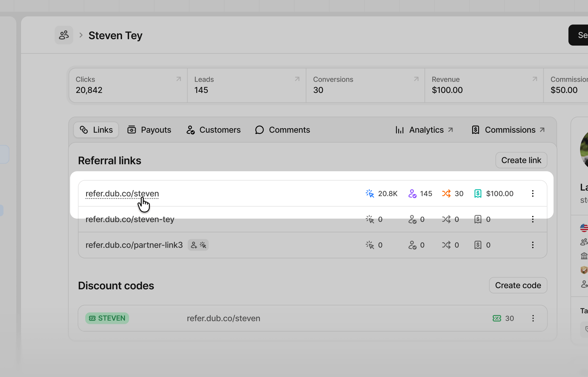Click revenue receipt icon in partner-link3 row
The width and height of the screenshot is (588, 377).
[x=478, y=245]
